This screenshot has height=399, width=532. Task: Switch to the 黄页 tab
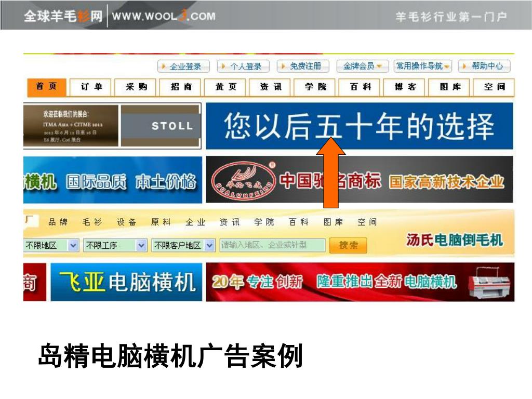coord(225,87)
